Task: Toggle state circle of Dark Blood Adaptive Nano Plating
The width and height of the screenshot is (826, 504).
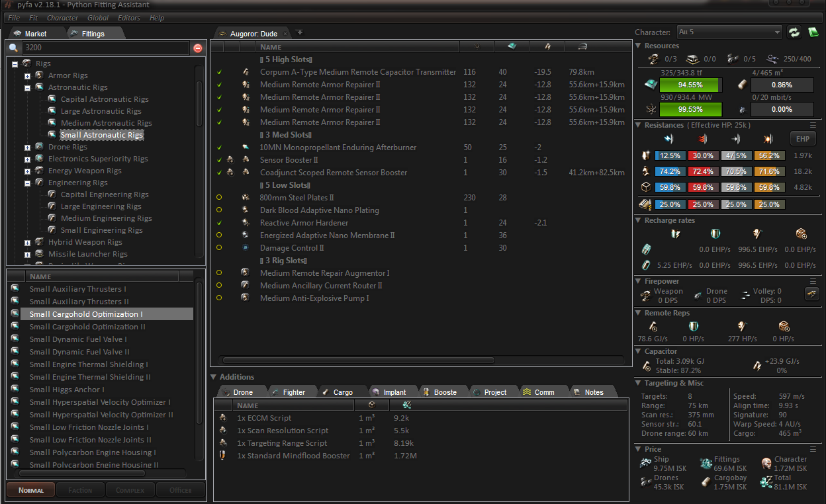Action: [x=219, y=210]
